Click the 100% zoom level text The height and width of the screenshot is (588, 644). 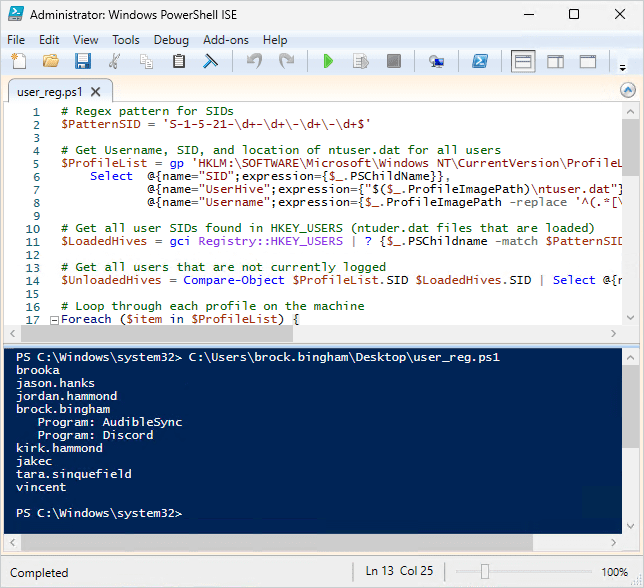[614, 572]
